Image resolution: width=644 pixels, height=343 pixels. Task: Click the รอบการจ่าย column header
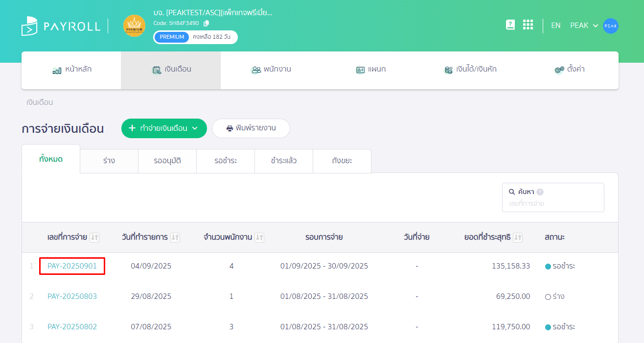coord(324,237)
